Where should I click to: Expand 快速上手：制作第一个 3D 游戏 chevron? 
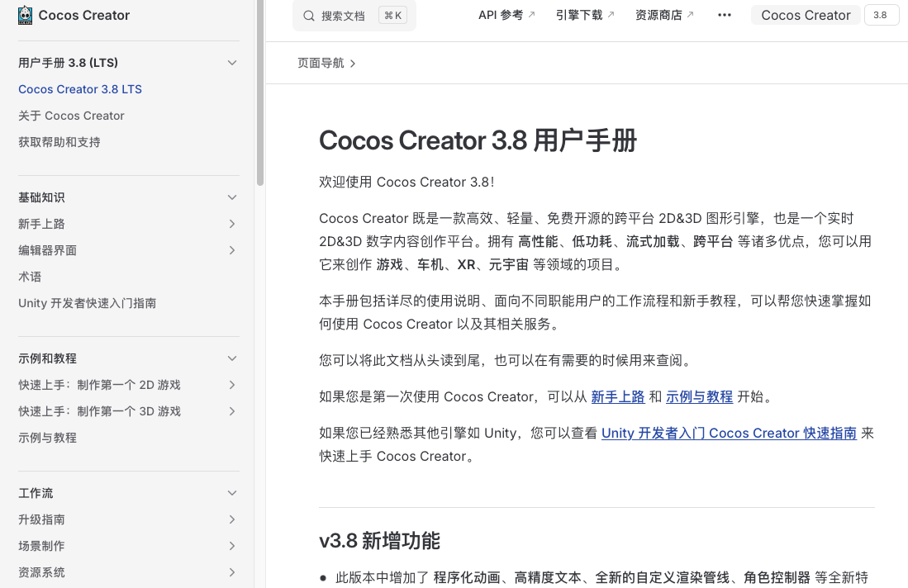(232, 411)
